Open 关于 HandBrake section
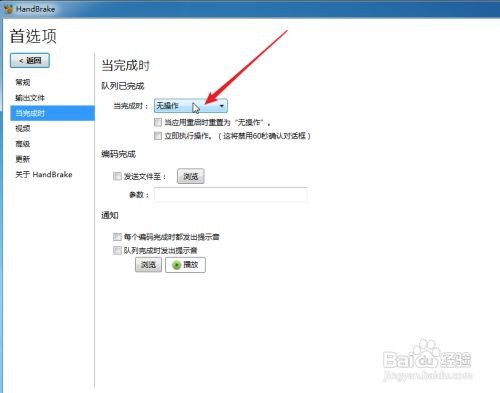Image resolution: width=500 pixels, height=393 pixels. [x=44, y=174]
